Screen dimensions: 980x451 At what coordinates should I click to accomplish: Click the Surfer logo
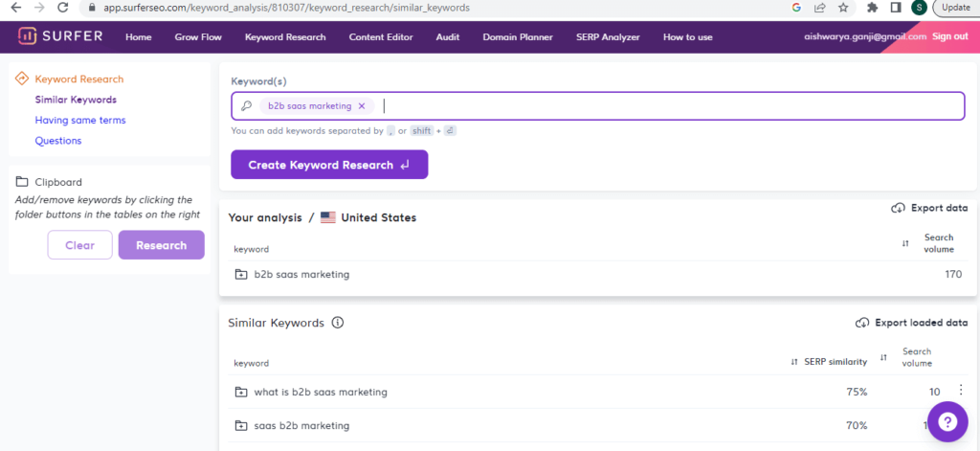60,36
